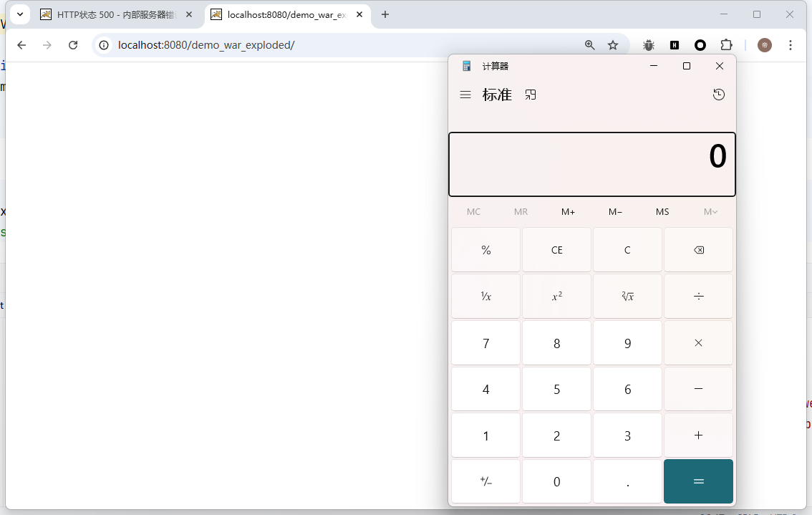Toggle the plus/minus sign button
Screen dimensions: 812x515
coord(485,481)
